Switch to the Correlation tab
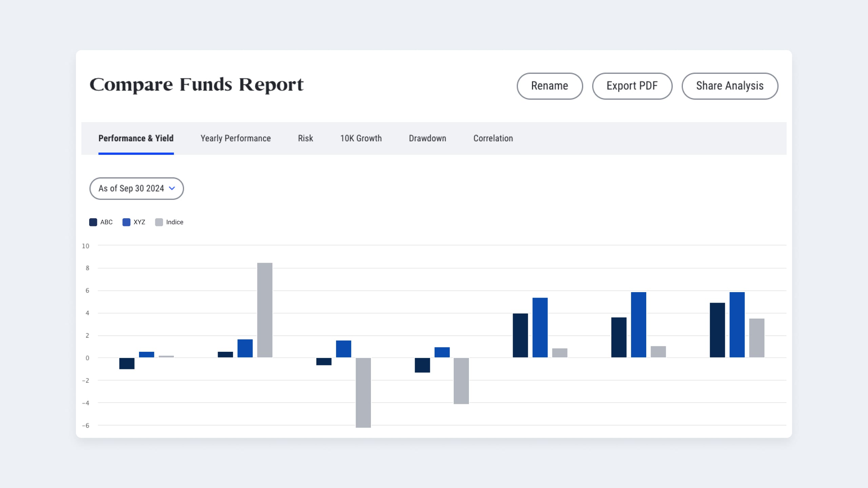 [493, 138]
